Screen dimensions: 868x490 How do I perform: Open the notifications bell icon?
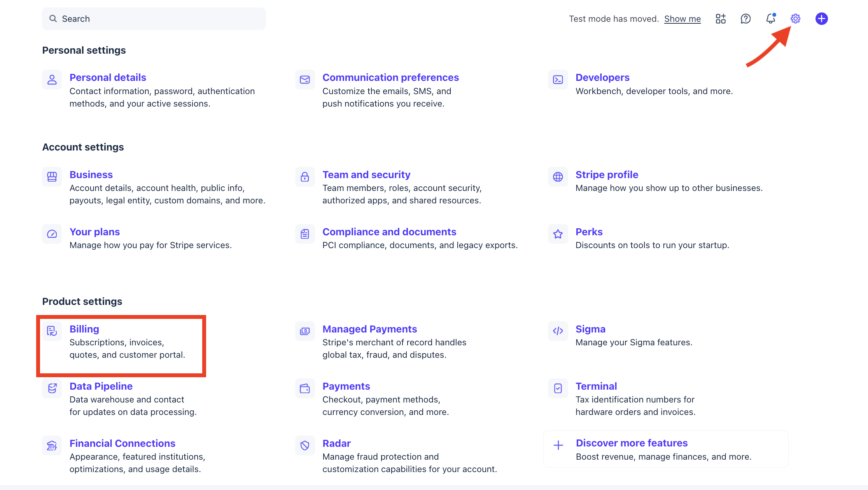(770, 19)
